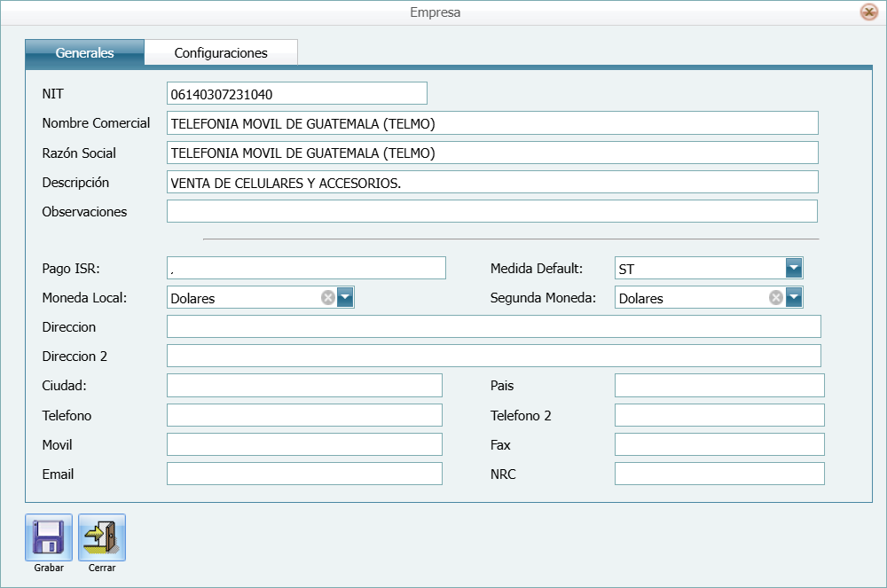
Task: Close the Empresa window
Action: [868, 12]
